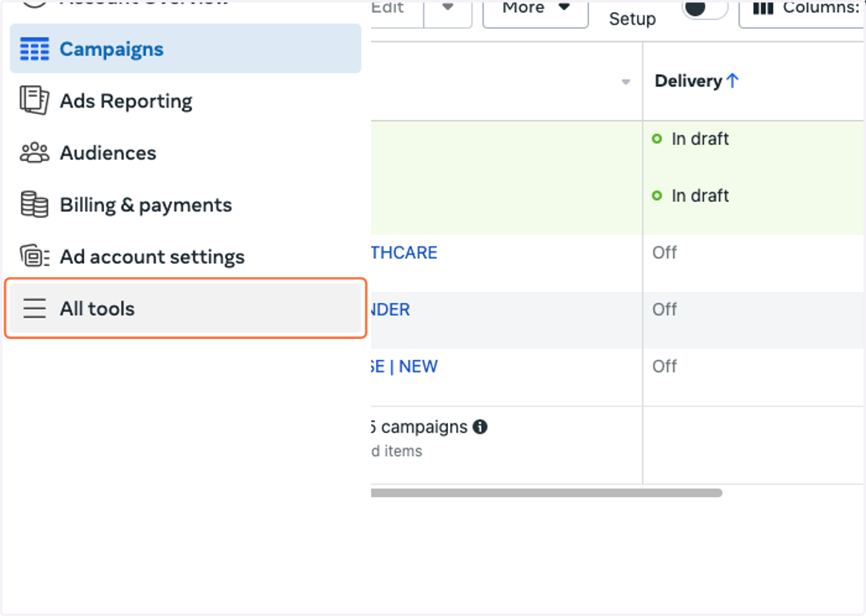Sort by the Delivery column header
Viewport: 866px width, 616px height.
(688, 82)
